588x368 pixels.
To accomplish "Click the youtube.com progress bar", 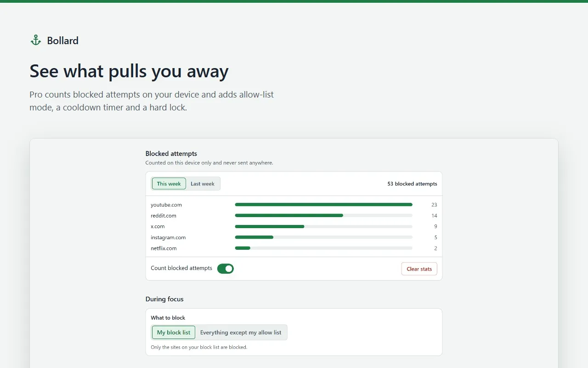I will point(323,205).
